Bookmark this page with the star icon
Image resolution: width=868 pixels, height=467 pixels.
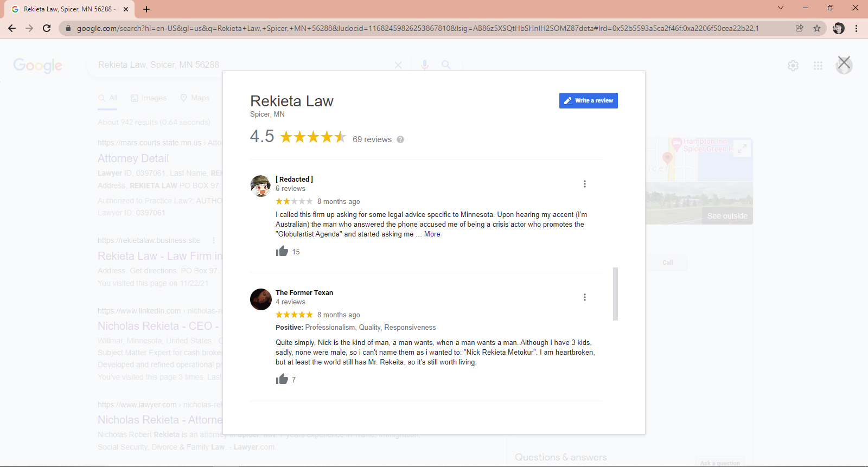817,28
